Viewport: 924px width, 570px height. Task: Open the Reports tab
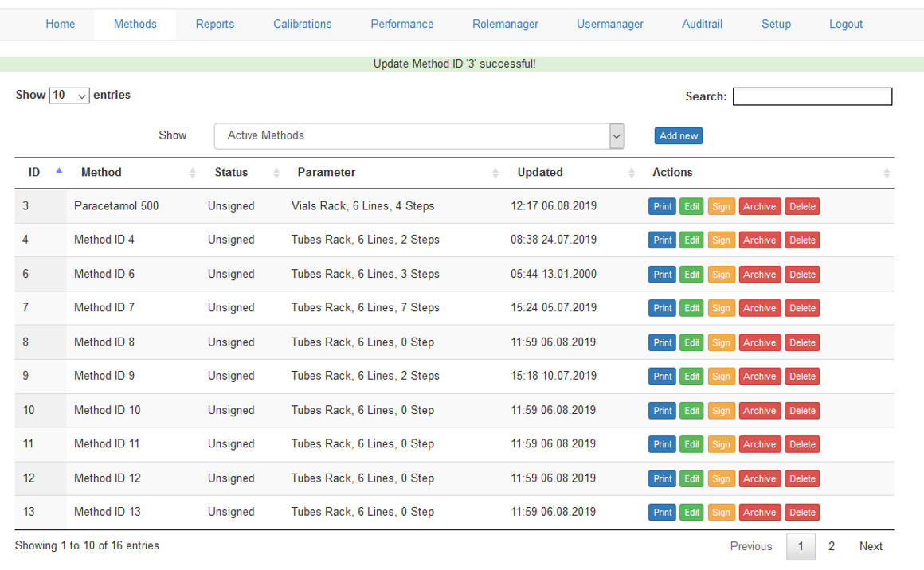click(x=215, y=24)
